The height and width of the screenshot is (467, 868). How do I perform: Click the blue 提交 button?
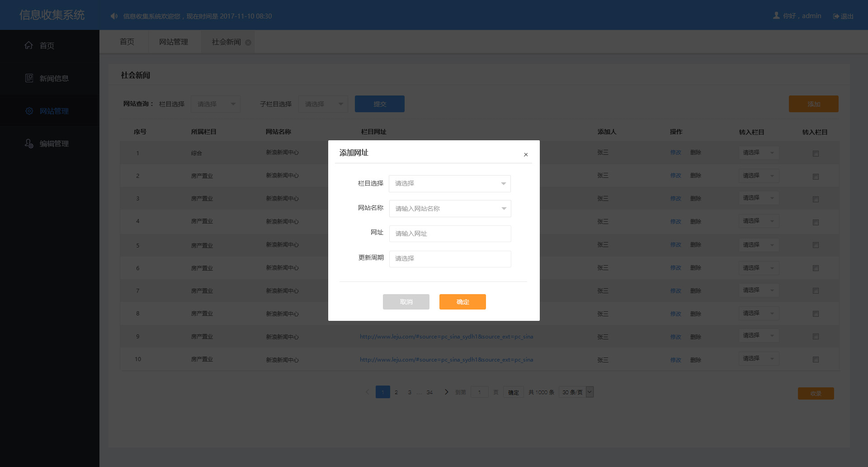380,104
